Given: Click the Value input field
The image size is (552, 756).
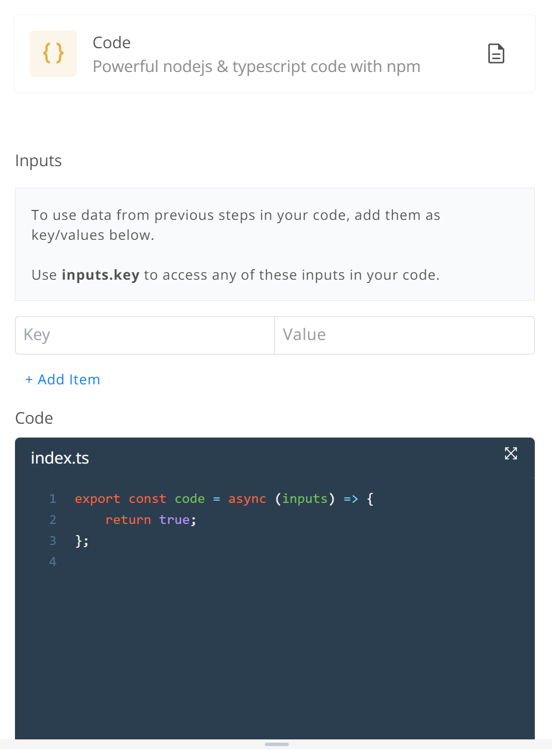Looking at the screenshot, I should (405, 335).
